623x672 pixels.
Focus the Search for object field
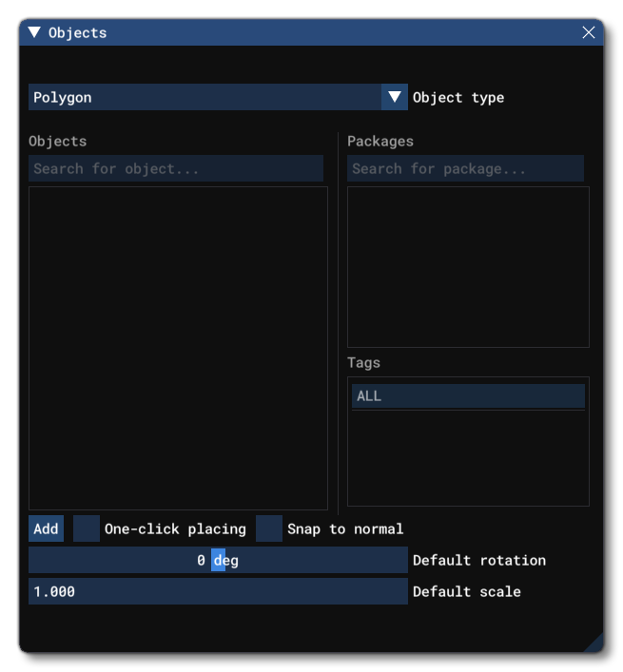[x=176, y=169]
